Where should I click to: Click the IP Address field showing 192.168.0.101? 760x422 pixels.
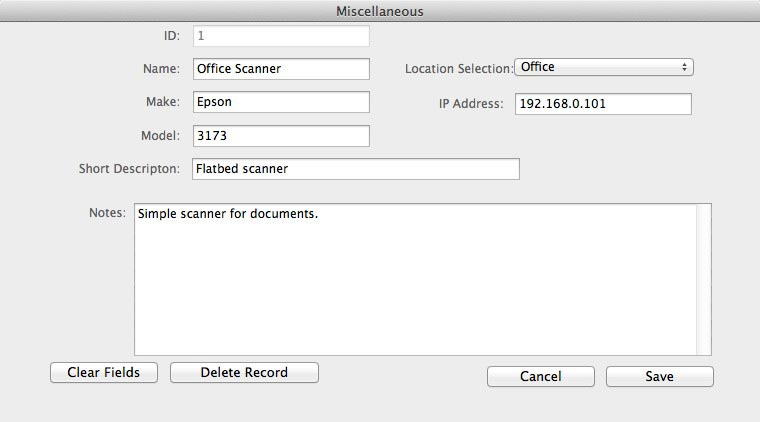(x=603, y=105)
